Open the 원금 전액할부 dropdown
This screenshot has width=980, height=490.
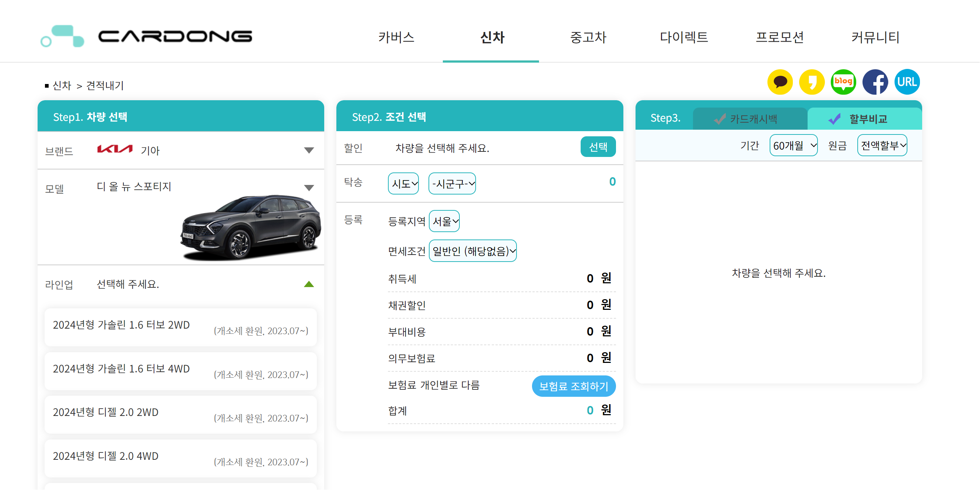click(x=882, y=145)
